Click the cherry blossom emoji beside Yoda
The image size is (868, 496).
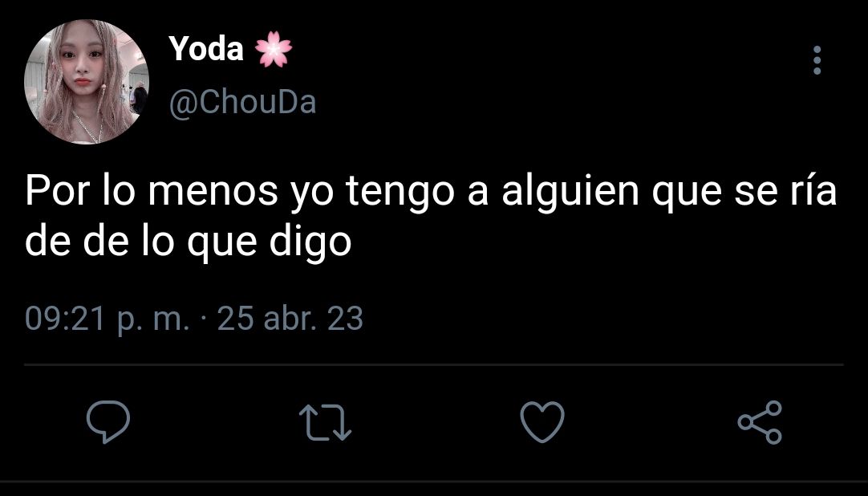tap(274, 49)
